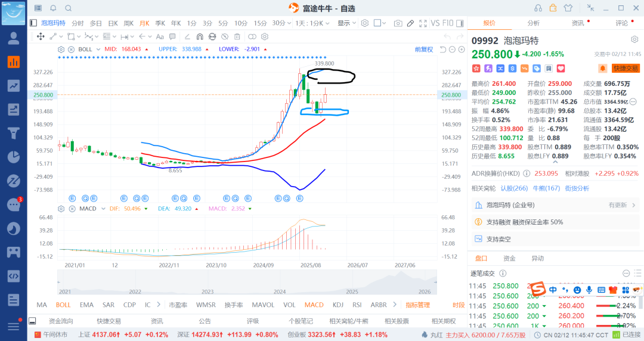Open 街货分析 link

pyautogui.click(x=577, y=188)
